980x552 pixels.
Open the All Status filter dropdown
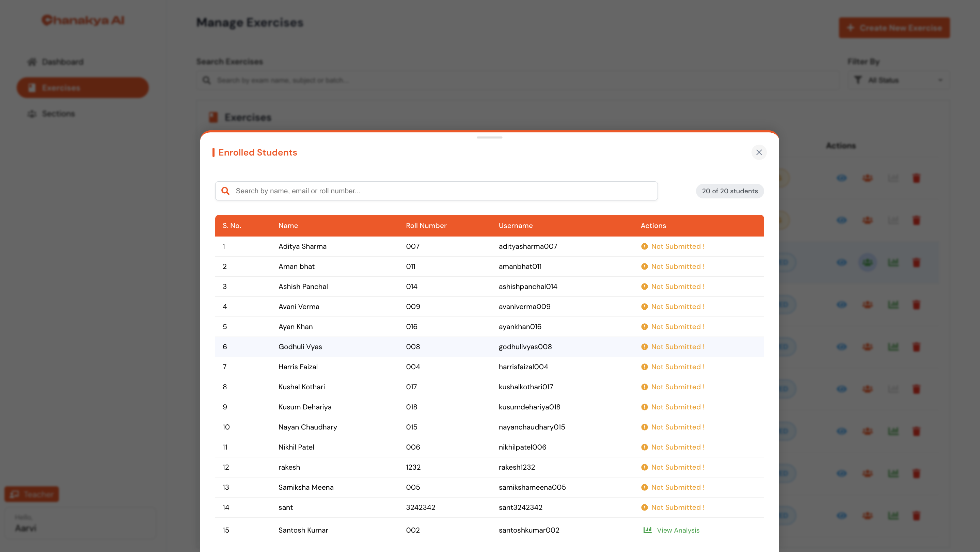point(898,80)
